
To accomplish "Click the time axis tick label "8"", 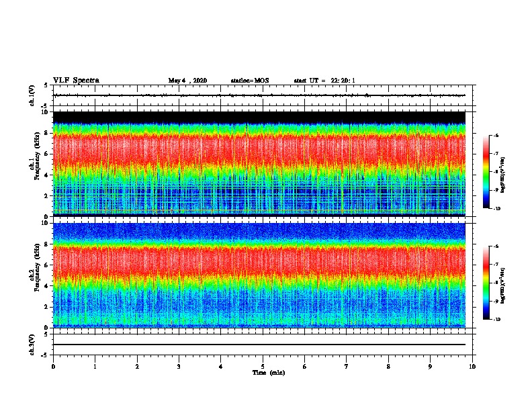I will pos(388,367).
